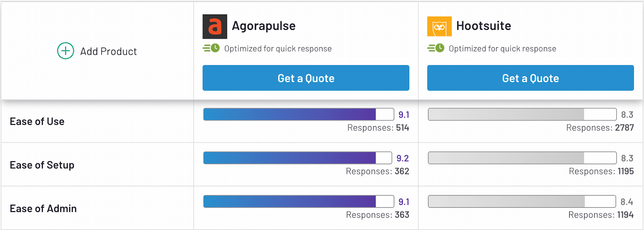Click Agorapulse Ease of Admin rating bar
This screenshot has width=644, height=230.
[298, 201]
